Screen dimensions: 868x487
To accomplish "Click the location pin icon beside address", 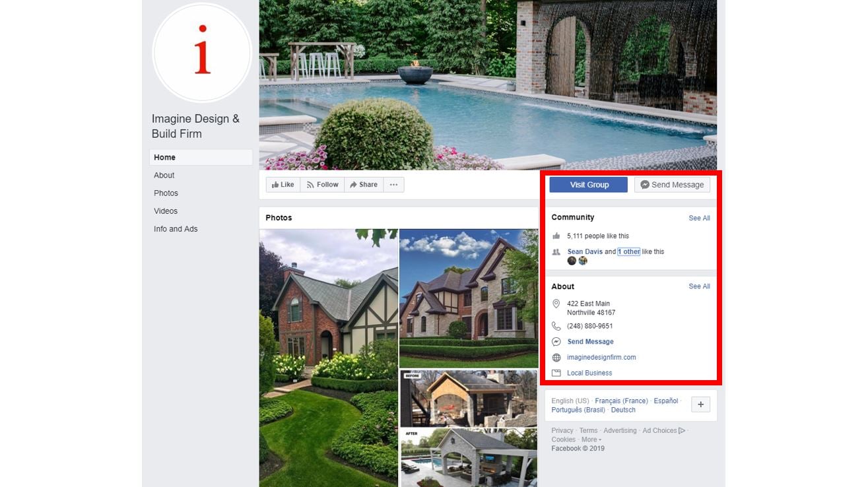I will tap(556, 304).
